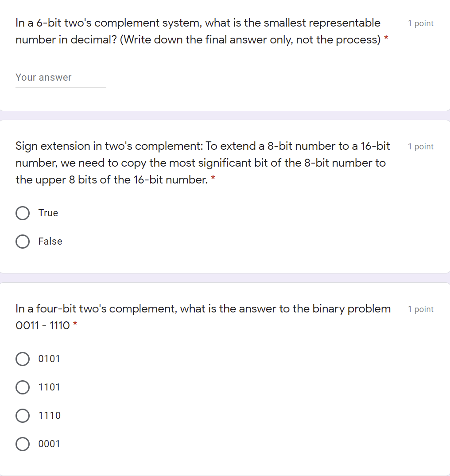Click the 0001 option label text
450x476 pixels.
[x=50, y=444]
